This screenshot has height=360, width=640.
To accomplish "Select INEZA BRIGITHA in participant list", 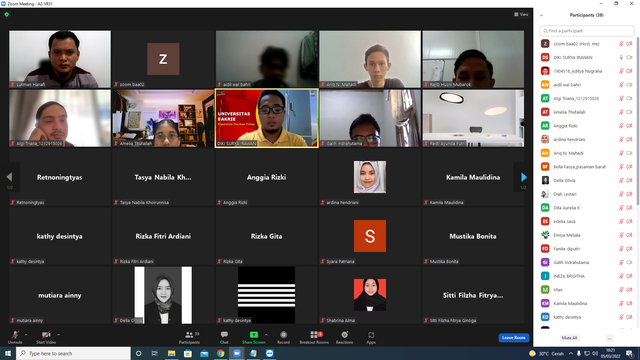I will click(x=587, y=276).
